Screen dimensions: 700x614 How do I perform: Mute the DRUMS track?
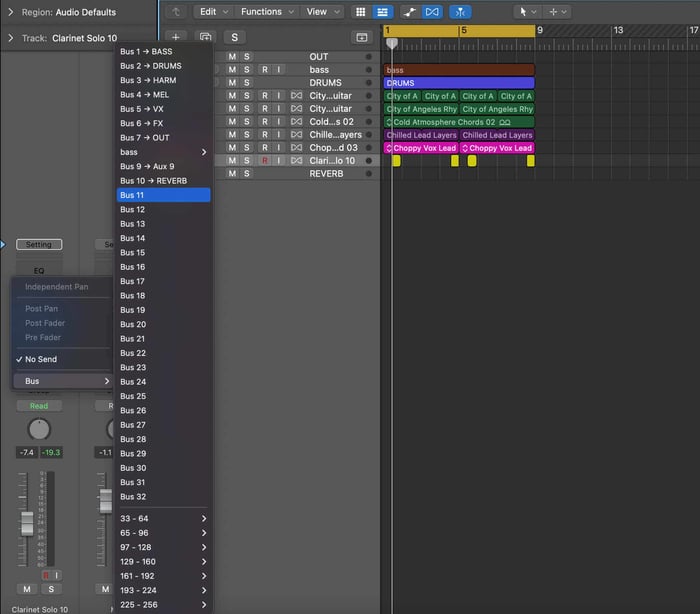232,83
